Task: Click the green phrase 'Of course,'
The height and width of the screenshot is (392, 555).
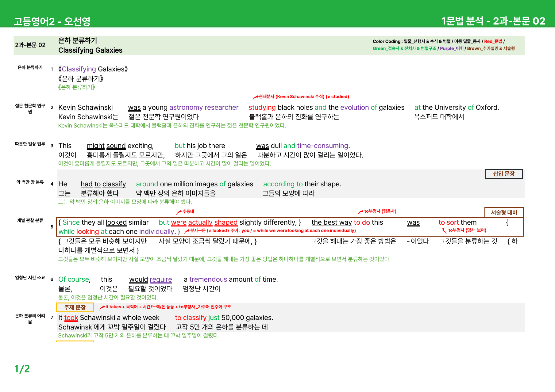Action: point(75,280)
